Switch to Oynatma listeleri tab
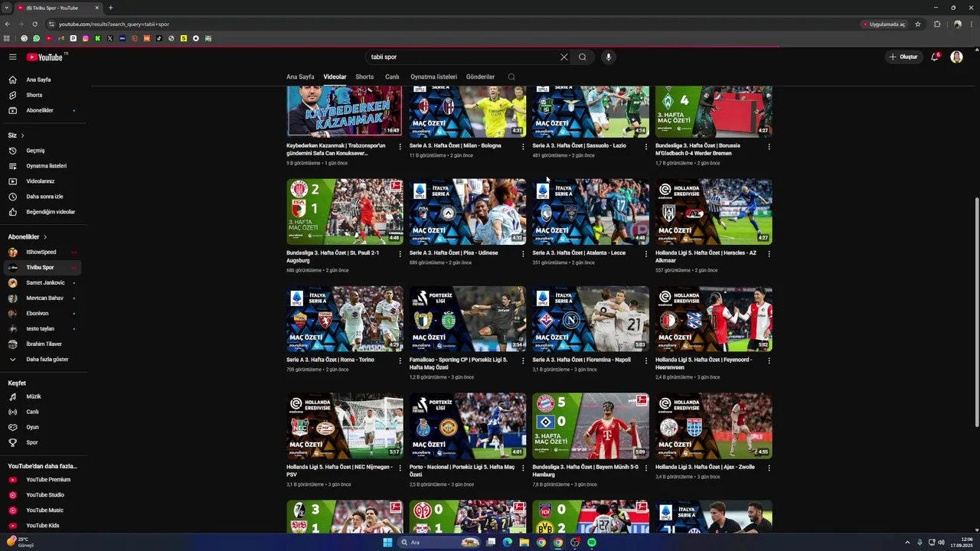The image size is (980, 551). tap(433, 77)
